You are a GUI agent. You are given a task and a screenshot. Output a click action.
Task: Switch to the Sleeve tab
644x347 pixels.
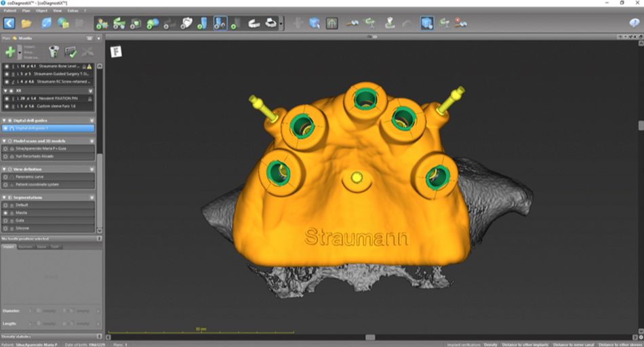pos(41,247)
